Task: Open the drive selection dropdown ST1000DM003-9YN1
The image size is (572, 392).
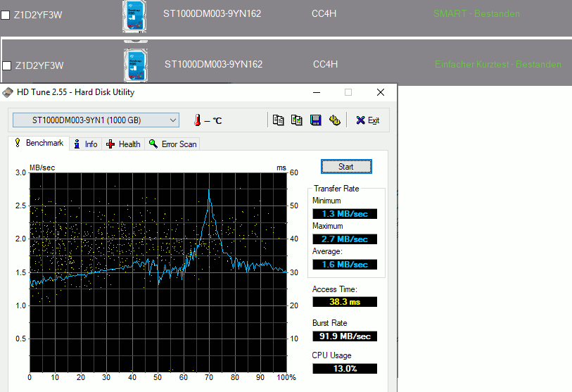Action: 96,120
